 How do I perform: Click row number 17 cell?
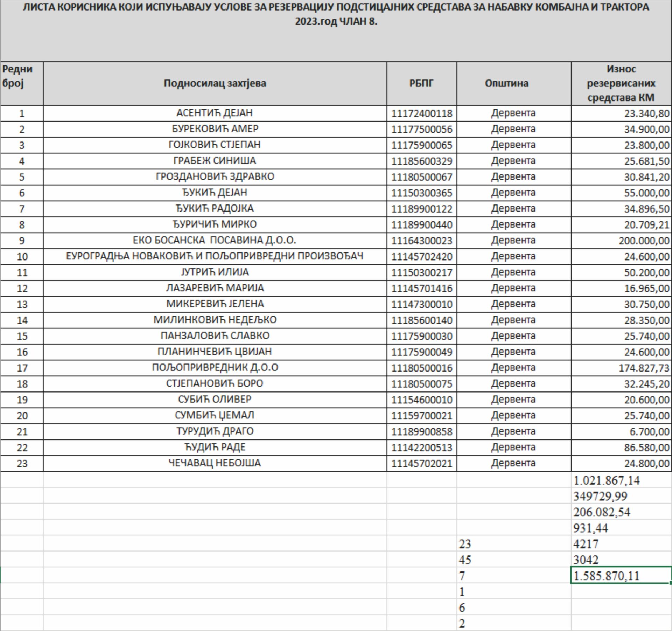click(x=22, y=368)
